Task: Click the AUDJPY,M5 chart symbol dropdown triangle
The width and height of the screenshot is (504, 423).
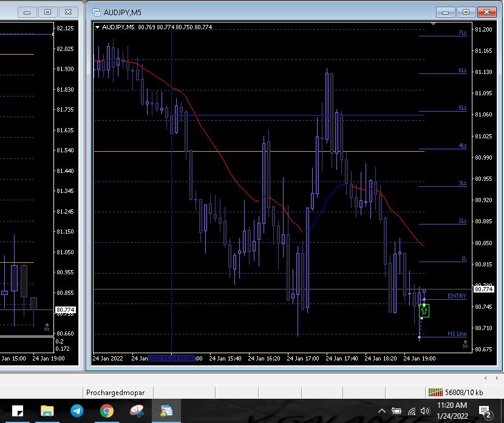Action: tap(97, 27)
